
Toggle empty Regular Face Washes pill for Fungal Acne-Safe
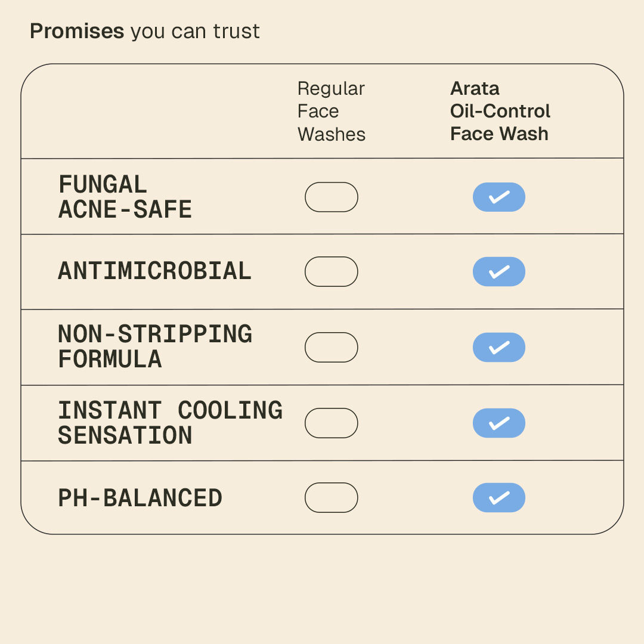click(331, 197)
